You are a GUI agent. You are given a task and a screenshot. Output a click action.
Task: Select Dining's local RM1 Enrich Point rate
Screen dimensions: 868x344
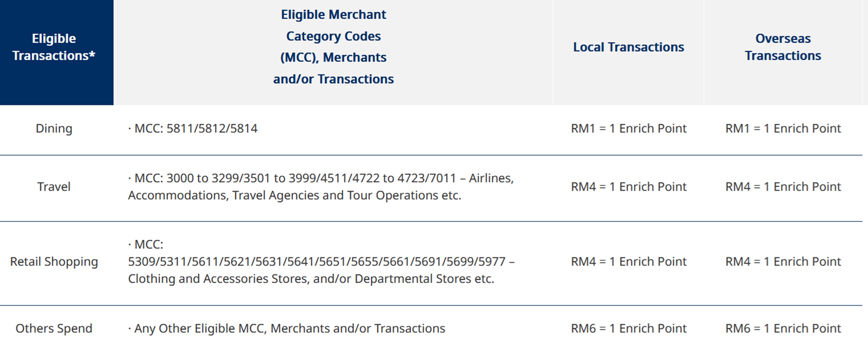pos(628,129)
